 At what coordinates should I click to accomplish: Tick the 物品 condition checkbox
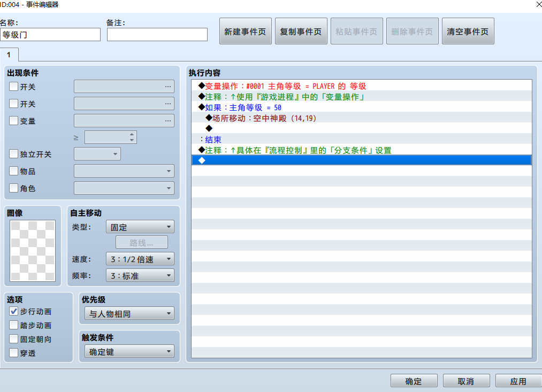pyautogui.click(x=13, y=171)
